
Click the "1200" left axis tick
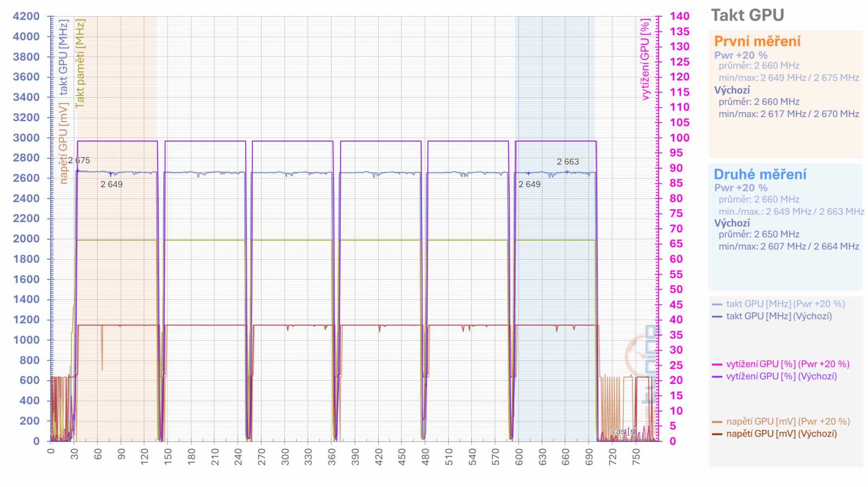pyautogui.click(x=26, y=319)
